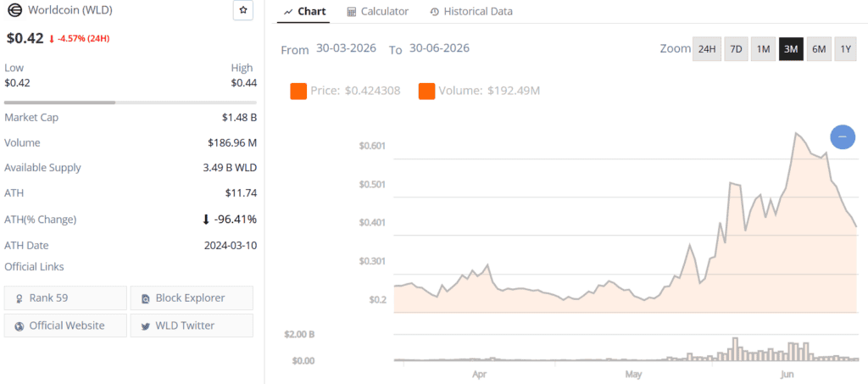Visit the Official Website link

click(x=65, y=326)
